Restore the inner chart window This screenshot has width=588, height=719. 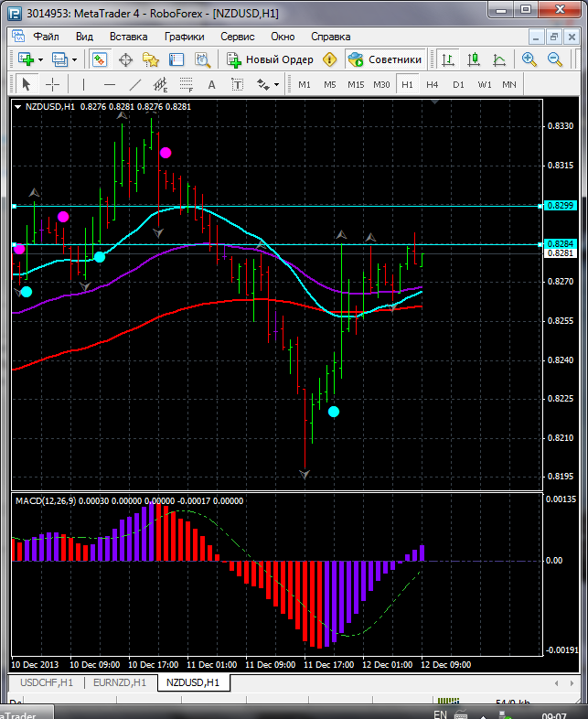pyautogui.click(x=554, y=37)
